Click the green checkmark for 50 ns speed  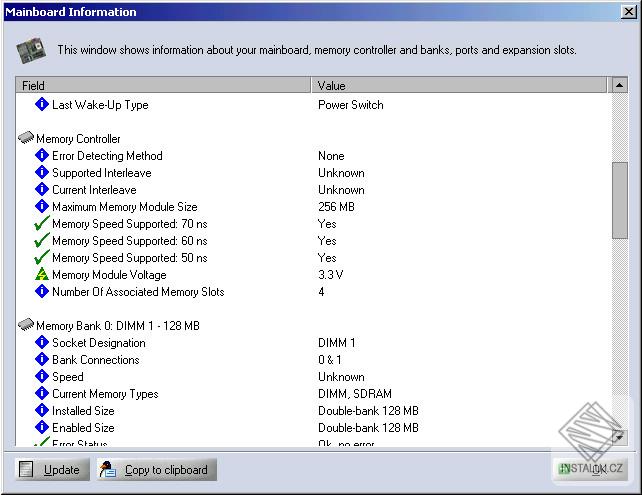point(42,257)
